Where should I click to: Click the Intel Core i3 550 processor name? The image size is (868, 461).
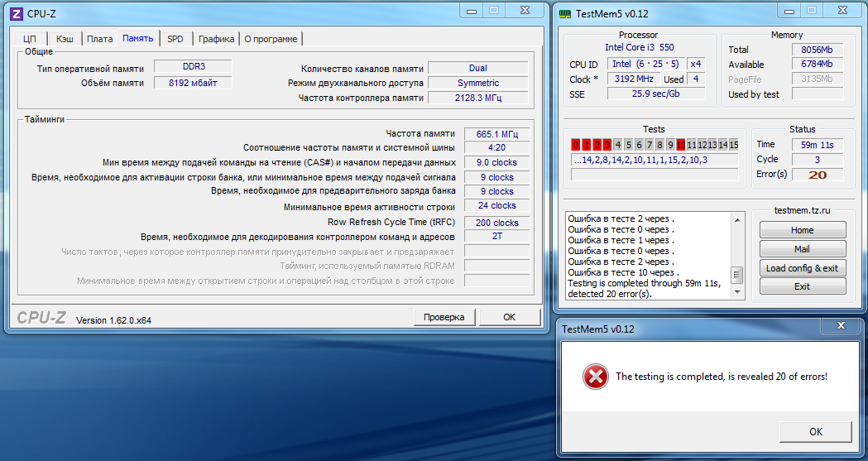tap(639, 48)
